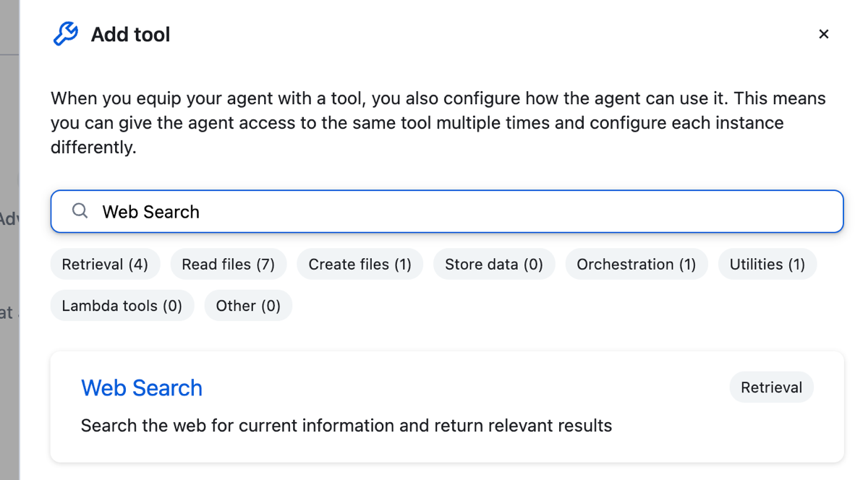
Task: Click the wrench icon beside Add tool
Action: tap(65, 33)
